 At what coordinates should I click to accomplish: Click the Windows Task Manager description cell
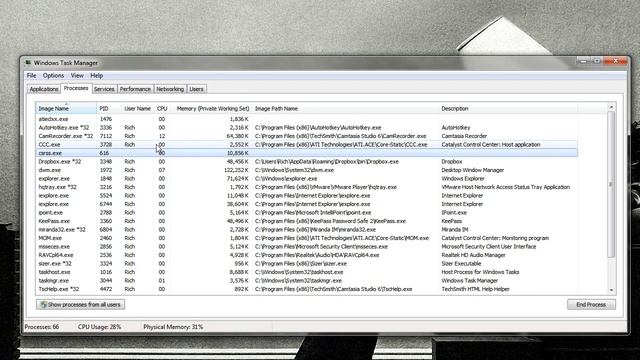coord(469,281)
